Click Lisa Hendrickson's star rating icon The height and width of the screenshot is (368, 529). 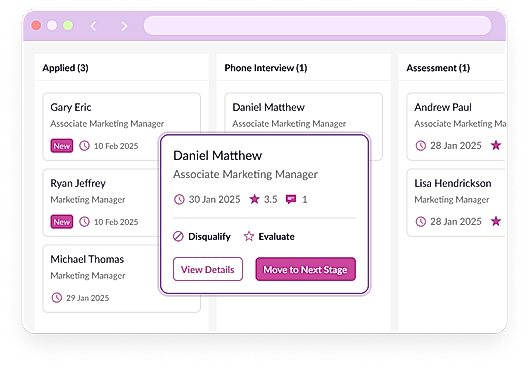[496, 221]
